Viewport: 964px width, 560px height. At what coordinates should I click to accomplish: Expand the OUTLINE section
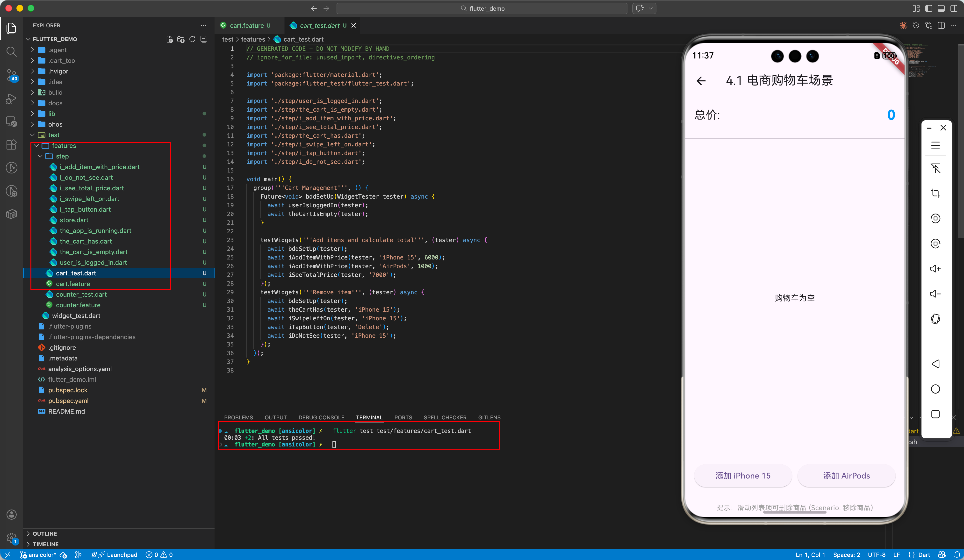tap(45, 534)
